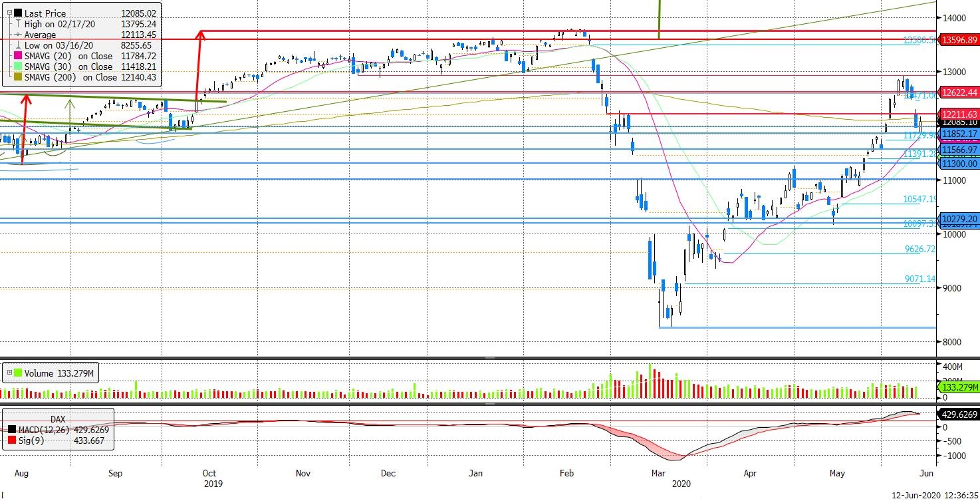The height and width of the screenshot is (501, 980).
Task: Click the red 13596.89 price axis tag
Action: click(958, 40)
